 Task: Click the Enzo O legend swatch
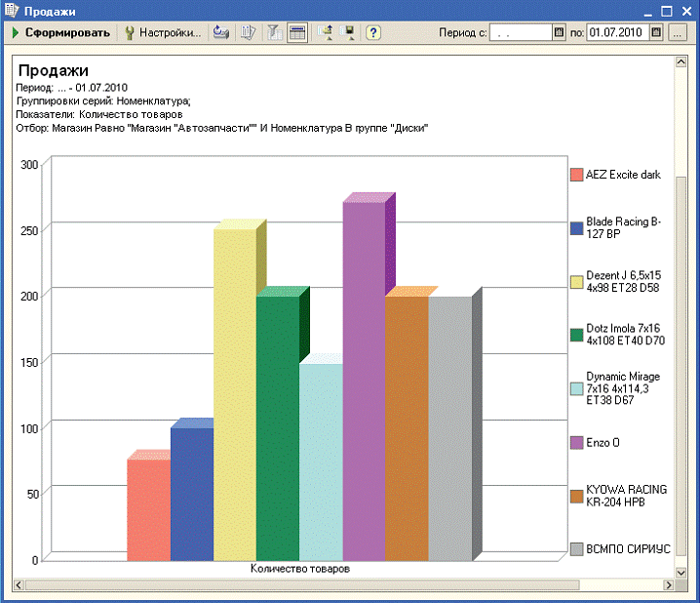click(577, 443)
